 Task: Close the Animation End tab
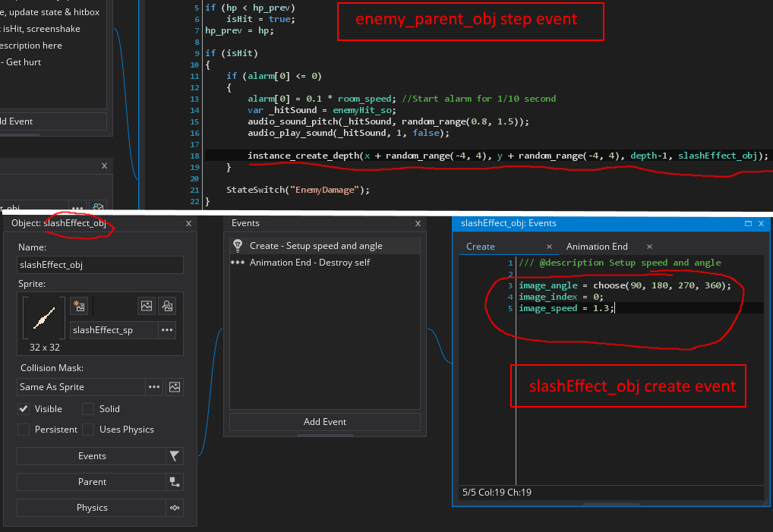pos(649,247)
